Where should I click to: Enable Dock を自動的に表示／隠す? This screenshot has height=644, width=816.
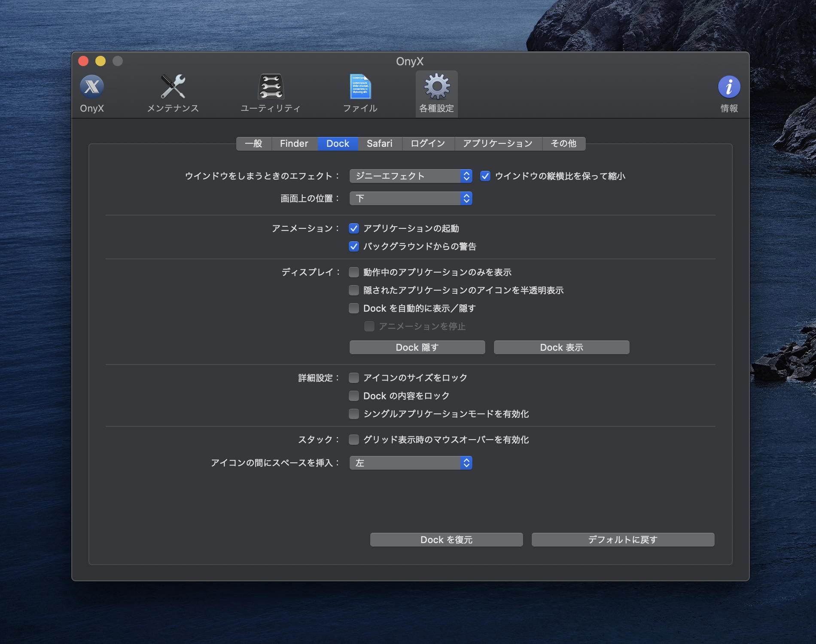pyautogui.click(x=354, y=308)
